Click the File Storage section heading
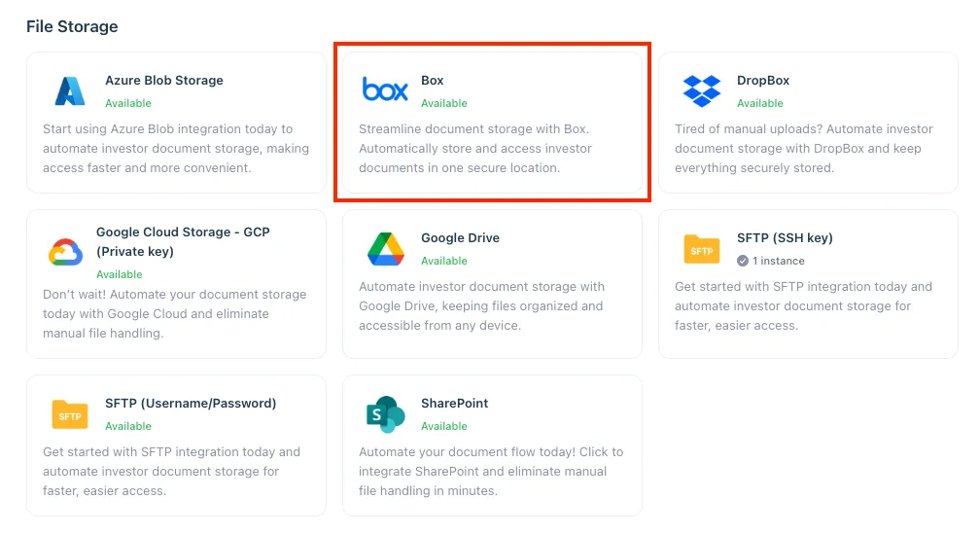 click(x=72, y=26)
